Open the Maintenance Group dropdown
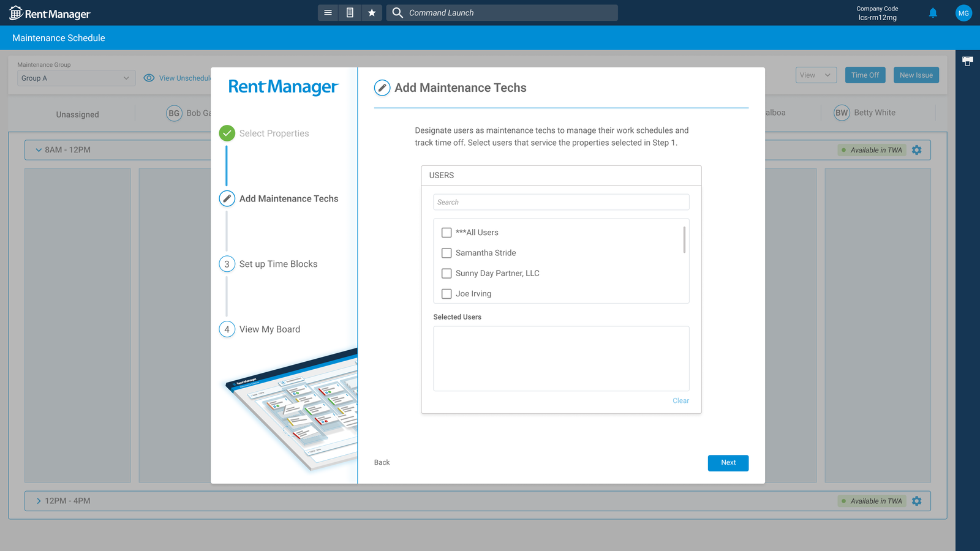 click(76, 78)
